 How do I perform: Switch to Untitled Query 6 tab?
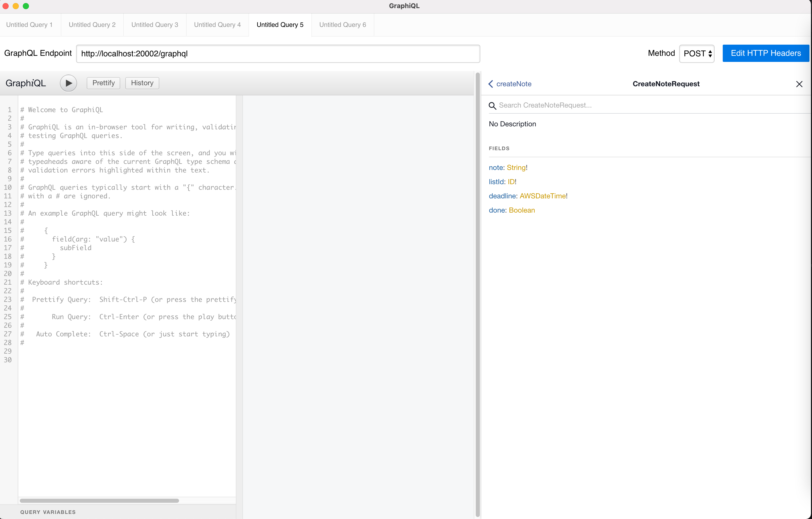(343, 25)
